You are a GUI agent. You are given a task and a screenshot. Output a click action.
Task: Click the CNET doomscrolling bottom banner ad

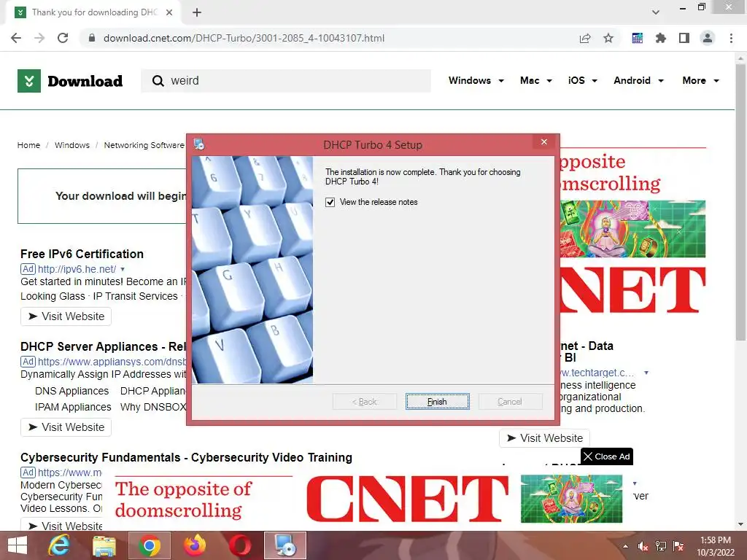(x=368, y=499)
